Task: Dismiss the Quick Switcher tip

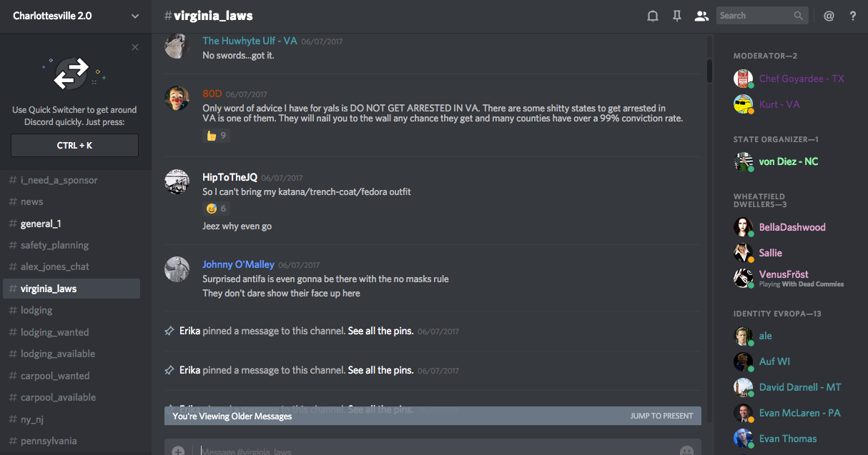Action: [135, 47]
